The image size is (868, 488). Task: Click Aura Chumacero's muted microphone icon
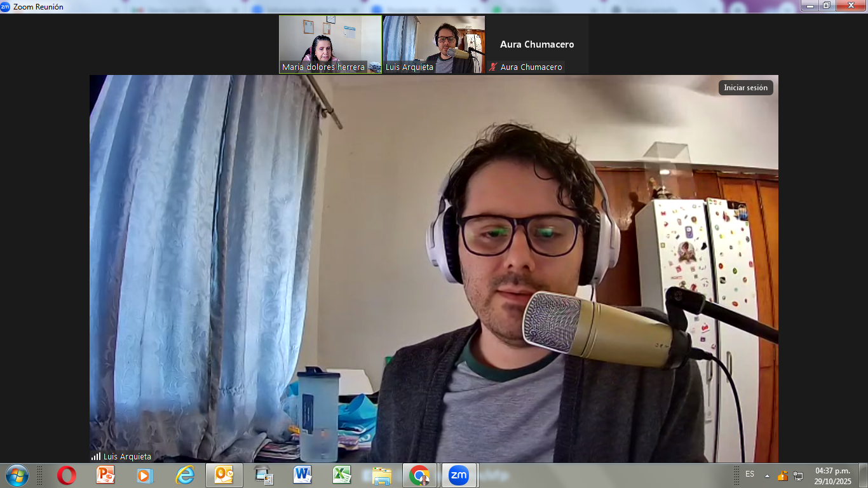pos(492,67)
